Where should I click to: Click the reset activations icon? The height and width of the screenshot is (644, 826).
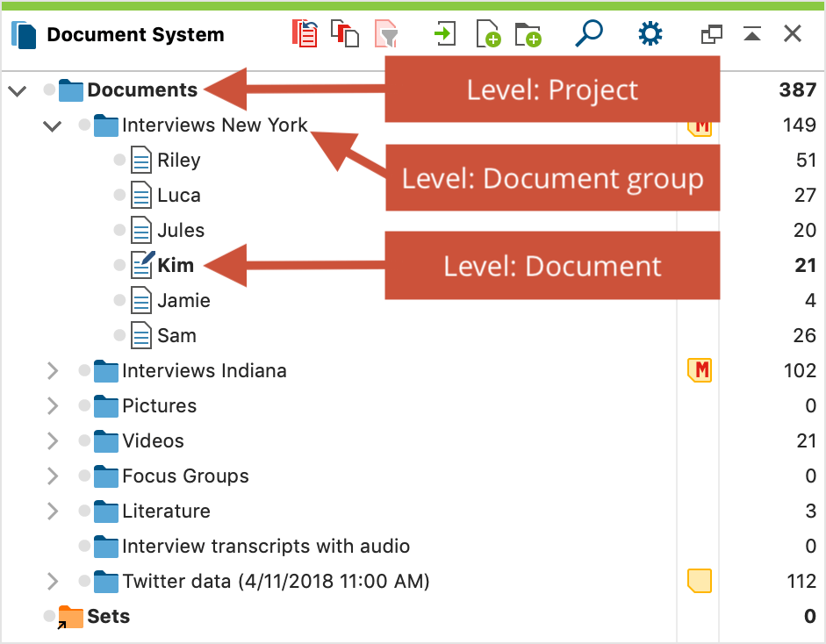[305, 33]
